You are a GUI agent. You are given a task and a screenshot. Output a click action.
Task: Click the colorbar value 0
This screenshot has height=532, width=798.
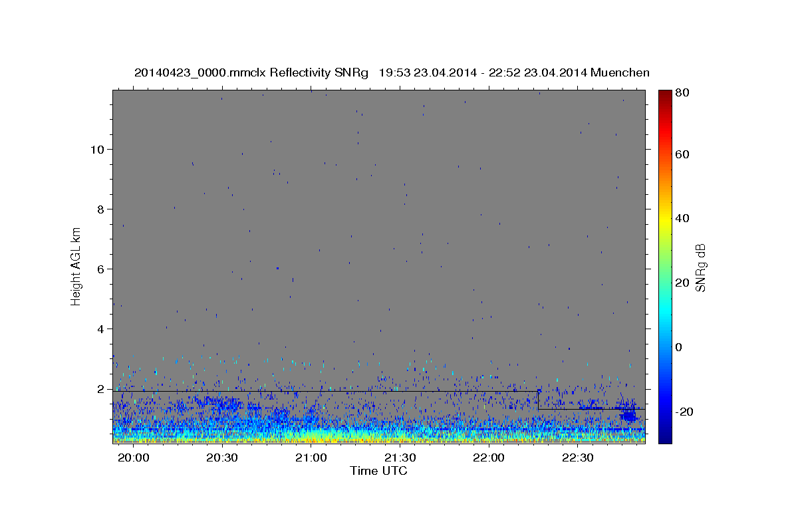click(x=678, y=347)
